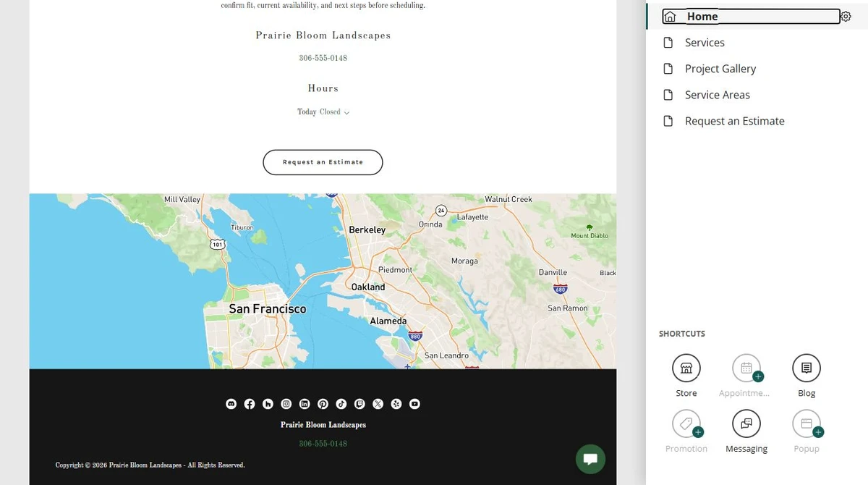Click the Danville map label

click(553, 272)
